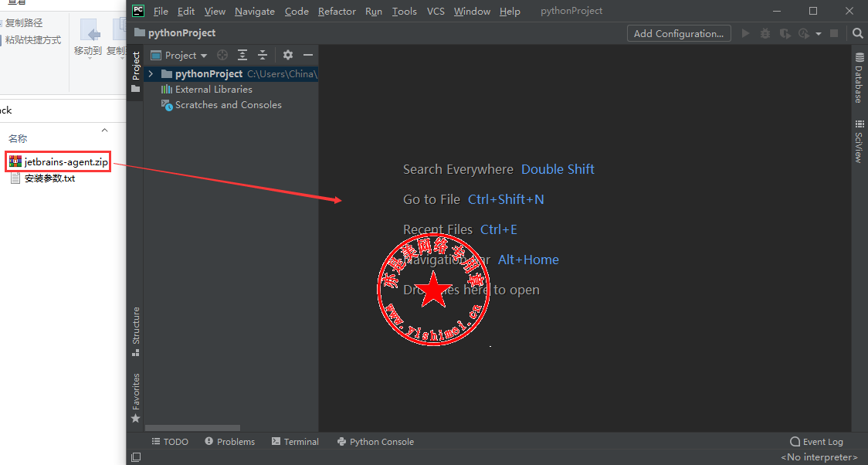This screenshot has width=868, height=465.
Task: Open the Code menu
Action: [x=297, y=11]
